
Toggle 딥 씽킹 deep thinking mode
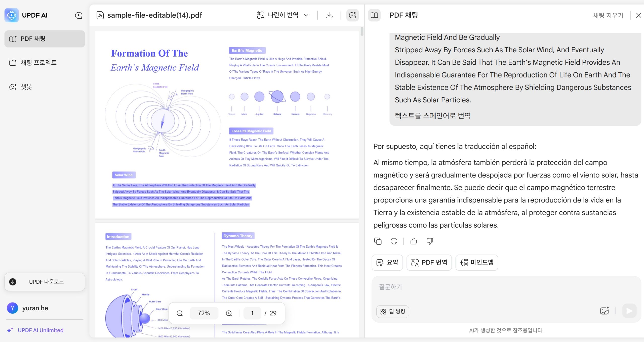pyautogui.click(x=392, y=312)
